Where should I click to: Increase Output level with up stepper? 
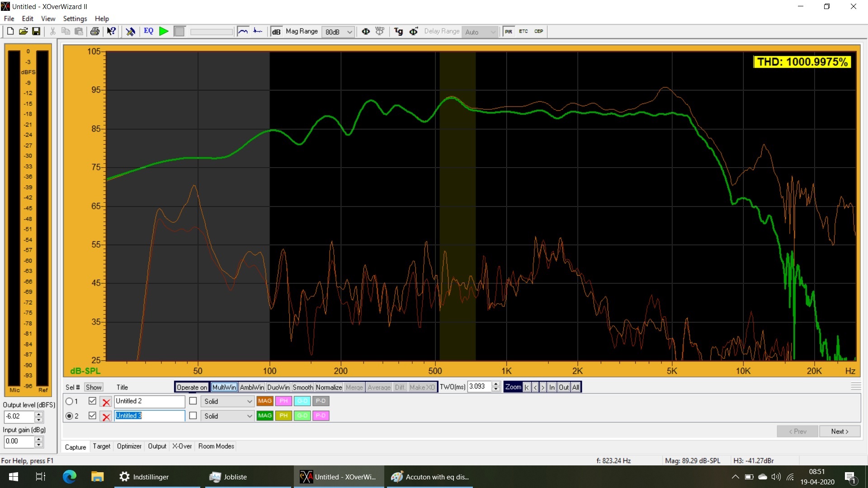coord(39,414)
